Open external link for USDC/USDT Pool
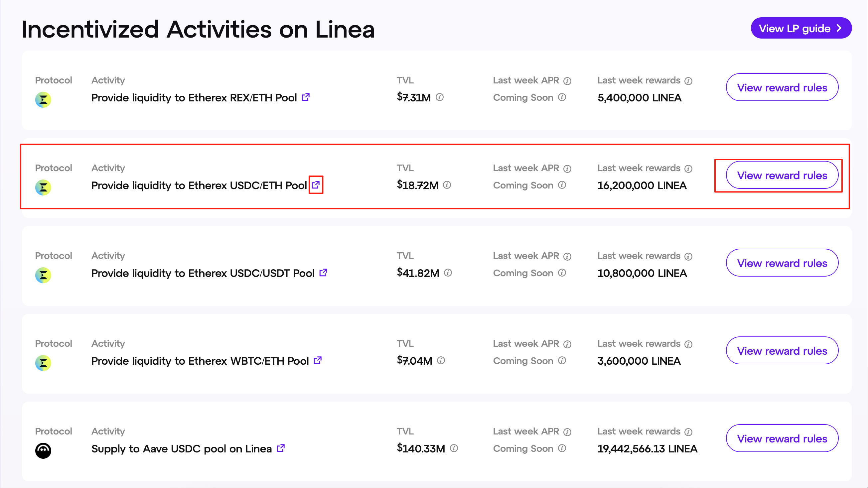The width and height of the screenshot is (868, 488). [x=323, y=273]
